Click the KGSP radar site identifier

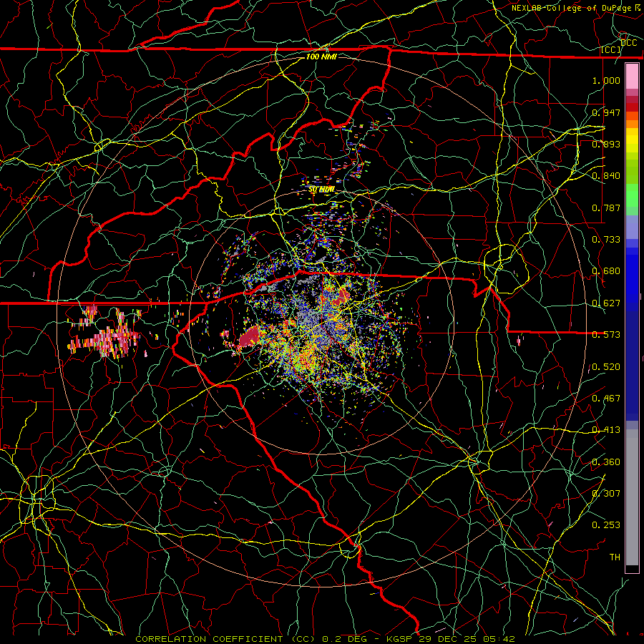tap(401, 639)
